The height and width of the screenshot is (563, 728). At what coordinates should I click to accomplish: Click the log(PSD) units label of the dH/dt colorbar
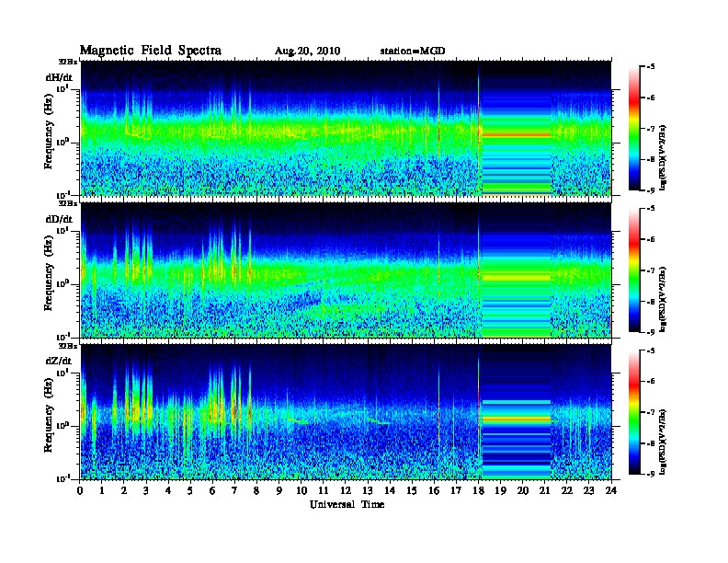tap(663, 158)
